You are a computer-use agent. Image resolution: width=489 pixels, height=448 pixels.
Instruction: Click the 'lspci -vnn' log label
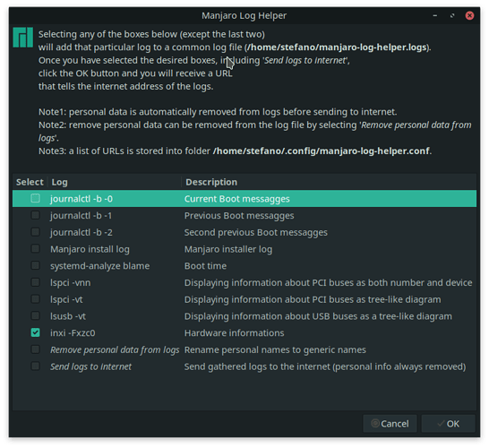pos(71,282)
